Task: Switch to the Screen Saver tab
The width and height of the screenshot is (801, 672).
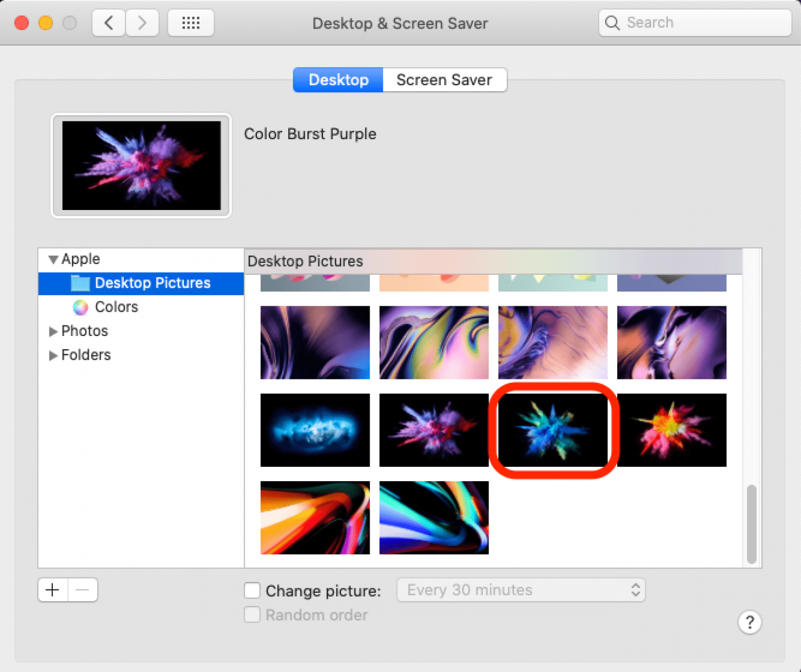Action: [x=444, y=80]
